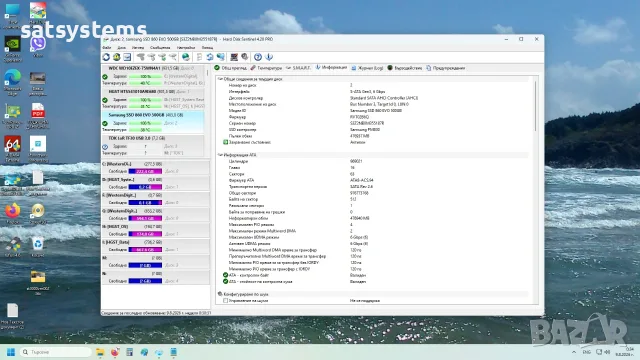
Task: Click the C: drive free space bar
Action: 145,171
